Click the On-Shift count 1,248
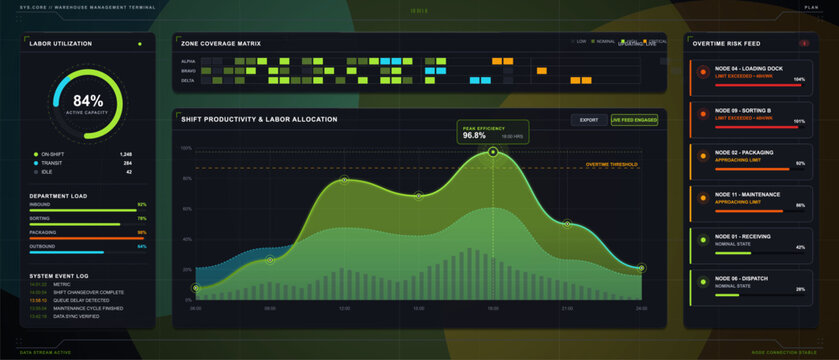839x360 pixels. (x=126, y=154)
